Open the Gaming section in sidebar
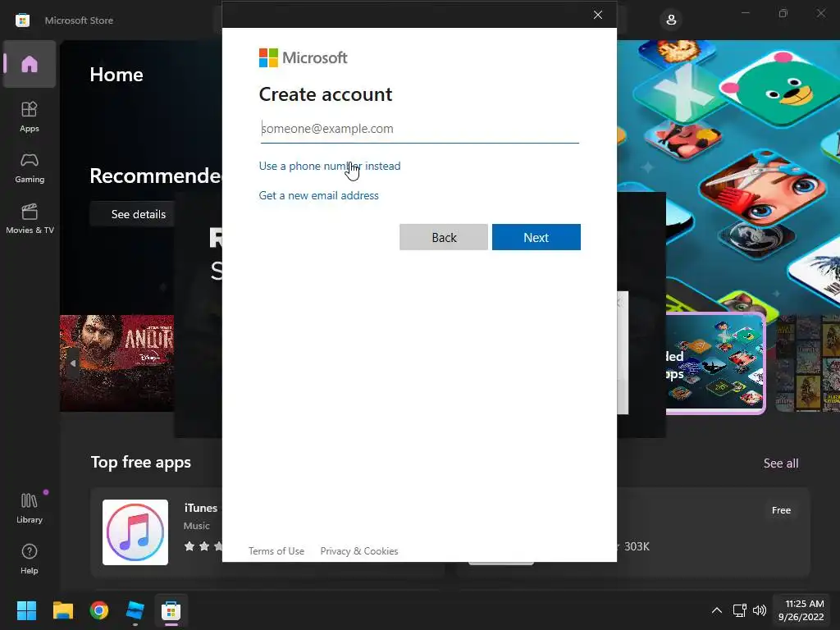The image size is (840, 630). (30, 167)
